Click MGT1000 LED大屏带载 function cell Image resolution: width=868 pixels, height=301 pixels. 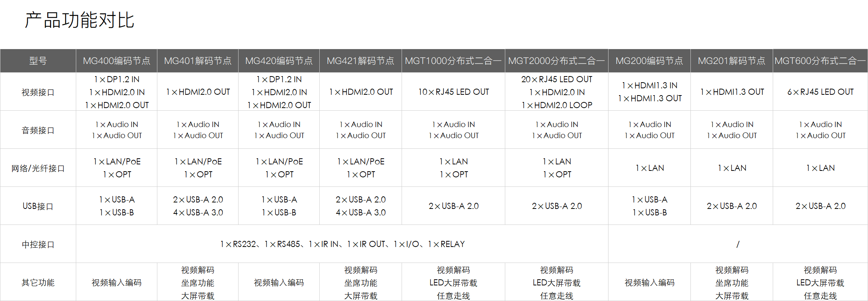click(x=453, y=282)
